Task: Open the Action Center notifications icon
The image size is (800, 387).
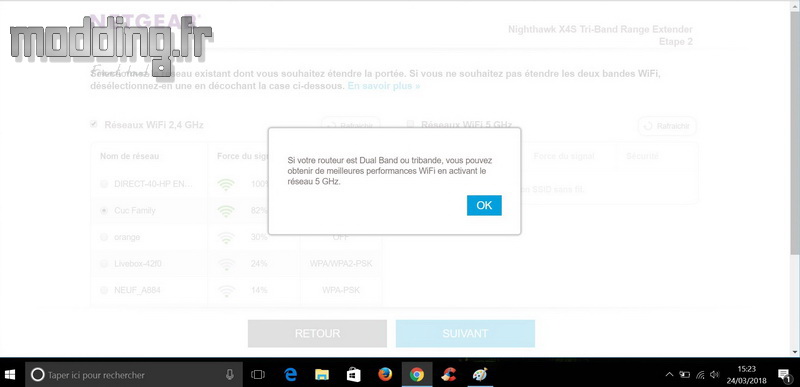Action: (x=784, y=375)
